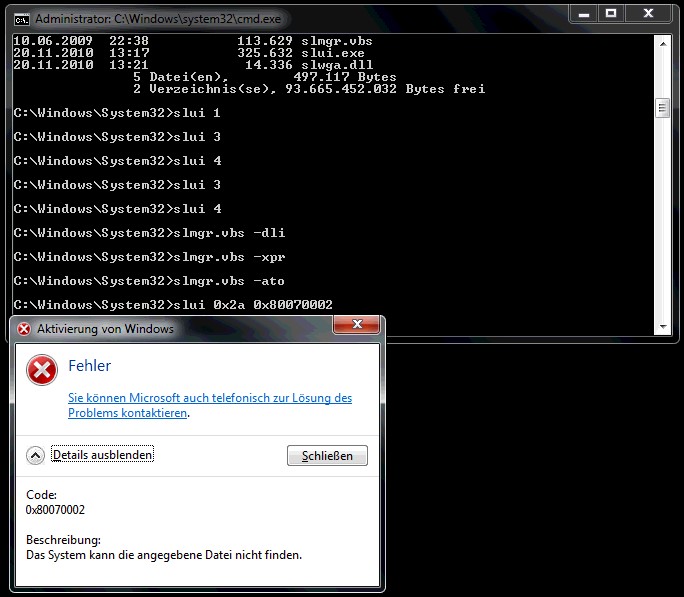
Task: Click the description 'Das System kann die angegebene Datei nicht finden.'
Action: 164,555
